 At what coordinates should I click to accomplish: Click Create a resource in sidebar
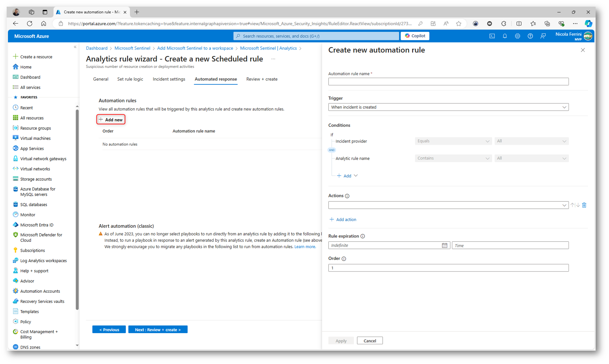tap(32, 57)
